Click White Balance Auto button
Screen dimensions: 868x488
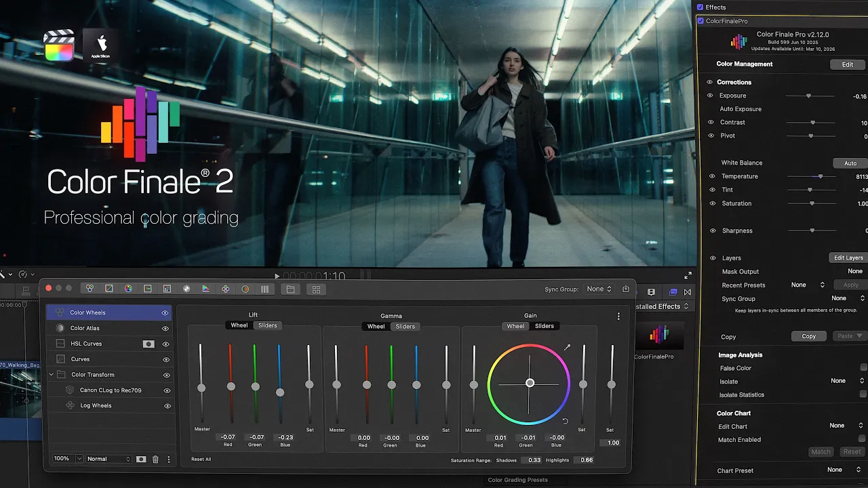tap(850, 163)
